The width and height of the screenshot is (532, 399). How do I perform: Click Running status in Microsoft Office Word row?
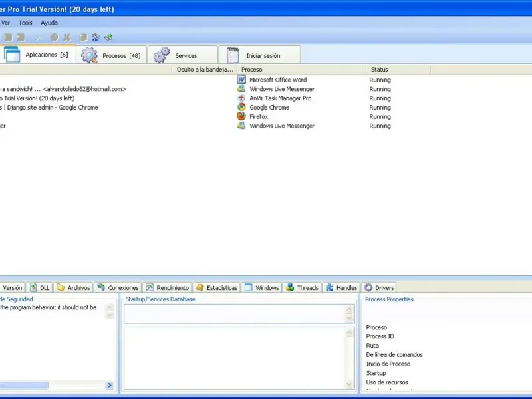[380, 80]
